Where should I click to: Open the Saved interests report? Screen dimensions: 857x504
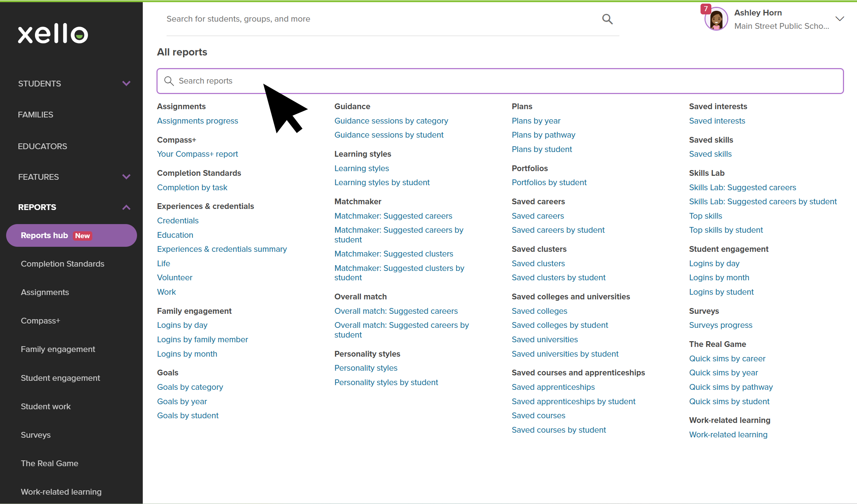tap(717, 121)
